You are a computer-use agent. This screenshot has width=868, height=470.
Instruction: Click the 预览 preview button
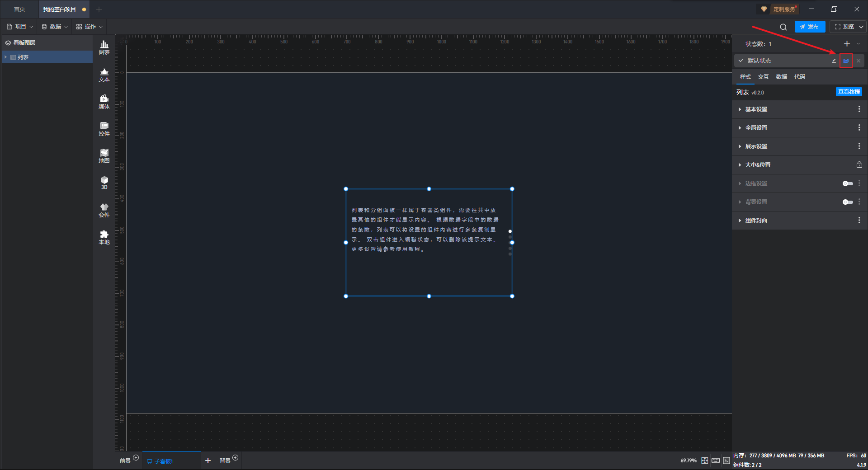tap(844, 27)
